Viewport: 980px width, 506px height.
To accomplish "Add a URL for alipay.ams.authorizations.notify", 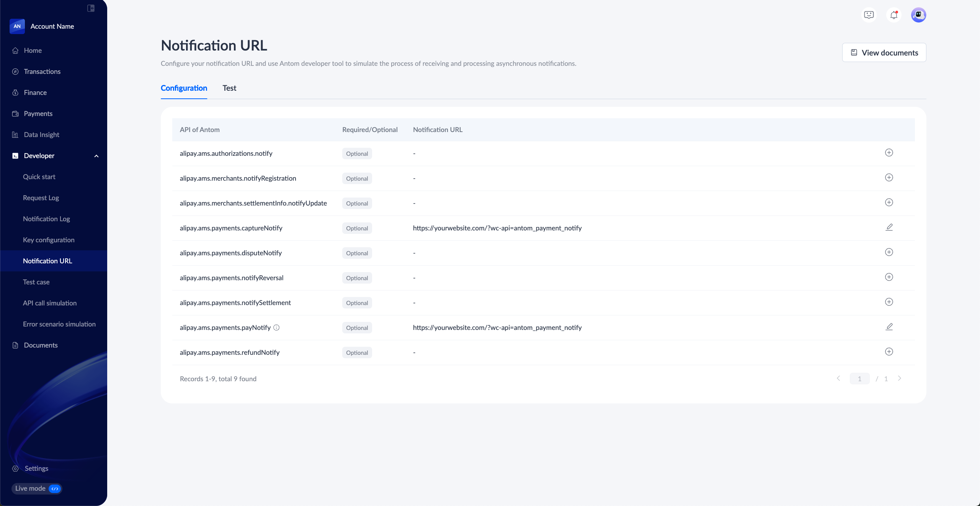I will [x=889, y=153].
